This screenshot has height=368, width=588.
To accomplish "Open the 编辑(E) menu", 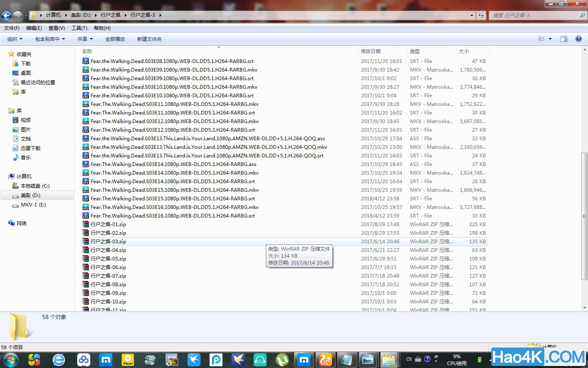I will click(34, 28).
